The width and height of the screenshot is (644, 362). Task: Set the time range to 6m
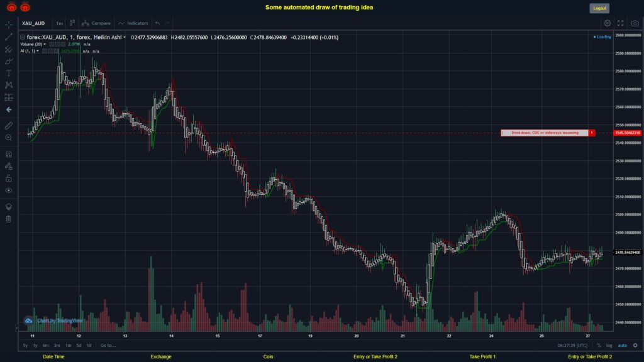pos(45,346)
